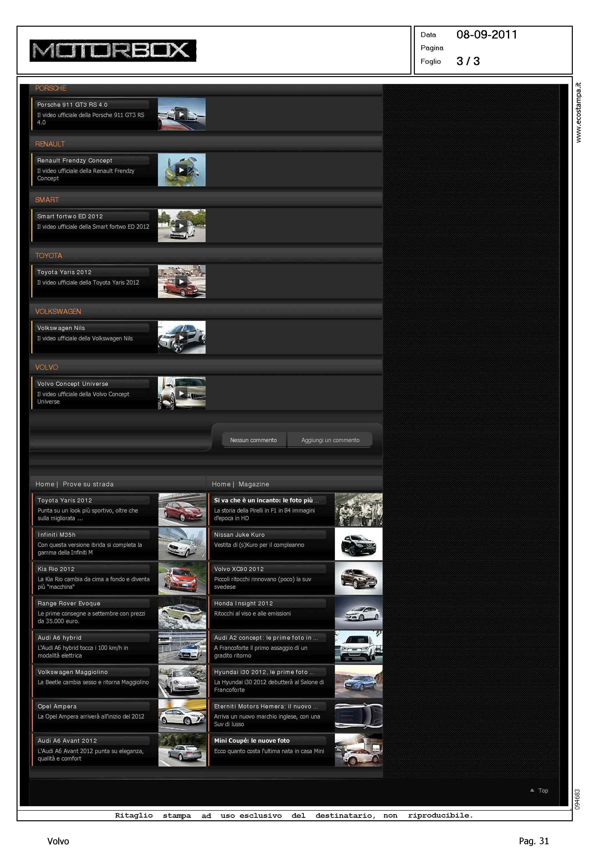Open the Volvo XC90 2012 article
Screen dimensions: 616x865
click(239, 569)
